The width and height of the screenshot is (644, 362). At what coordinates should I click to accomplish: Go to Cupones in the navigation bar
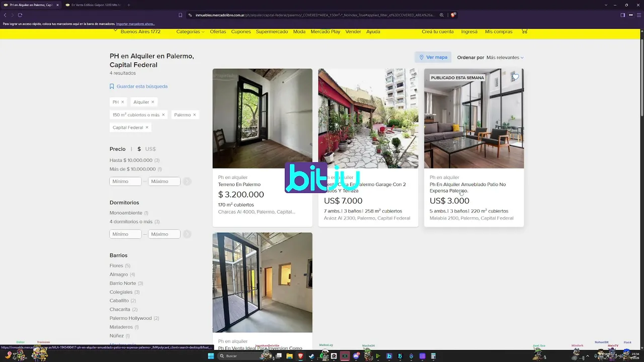click(241, 32)
